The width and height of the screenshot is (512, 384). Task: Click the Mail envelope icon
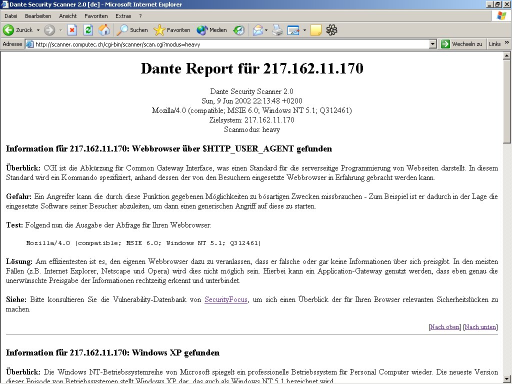258,30
